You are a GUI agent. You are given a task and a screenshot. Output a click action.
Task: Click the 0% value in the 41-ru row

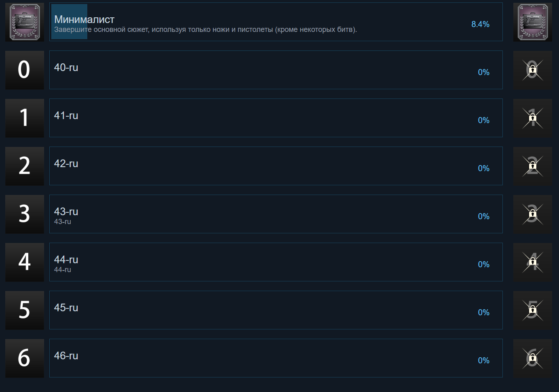[484, 120]
